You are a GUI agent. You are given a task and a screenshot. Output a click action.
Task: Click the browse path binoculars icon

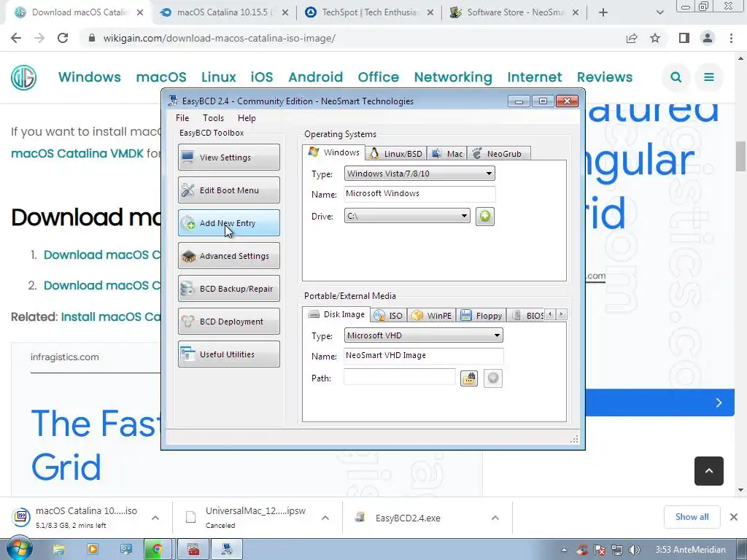pyautogui.click(x=469, y=378)
